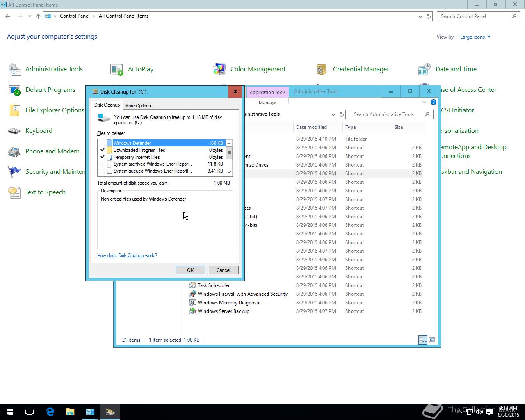The width and height of the screenshot is (525, 420).
Task: Click Files to delete scrollbar thumb
Action: [x=229, y=153]
